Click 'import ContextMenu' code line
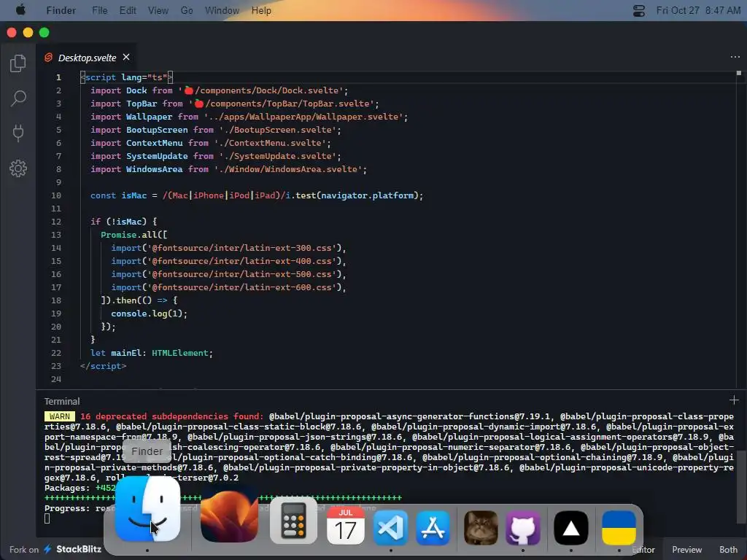The image size is (747, 560). (211, 143)
